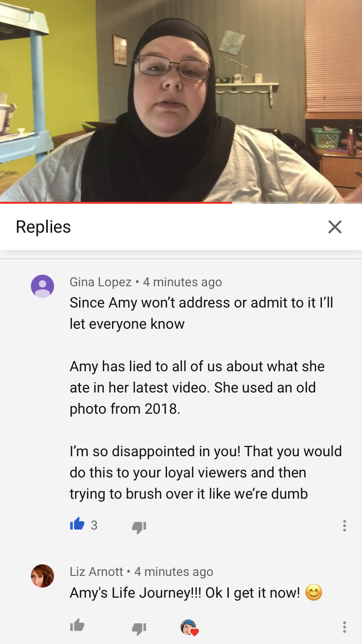The height and width of the screenshot is (644, 362).
Task: Tap the video player to show controls
Action: 181,100
